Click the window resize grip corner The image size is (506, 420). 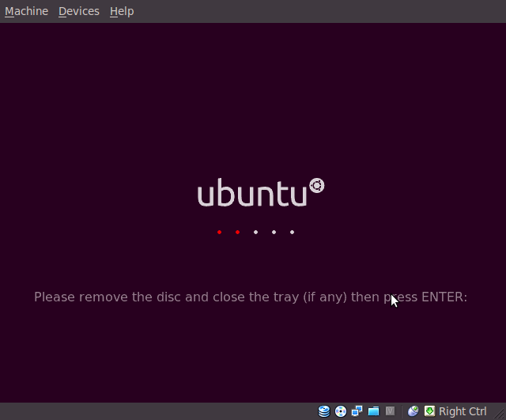500,414
